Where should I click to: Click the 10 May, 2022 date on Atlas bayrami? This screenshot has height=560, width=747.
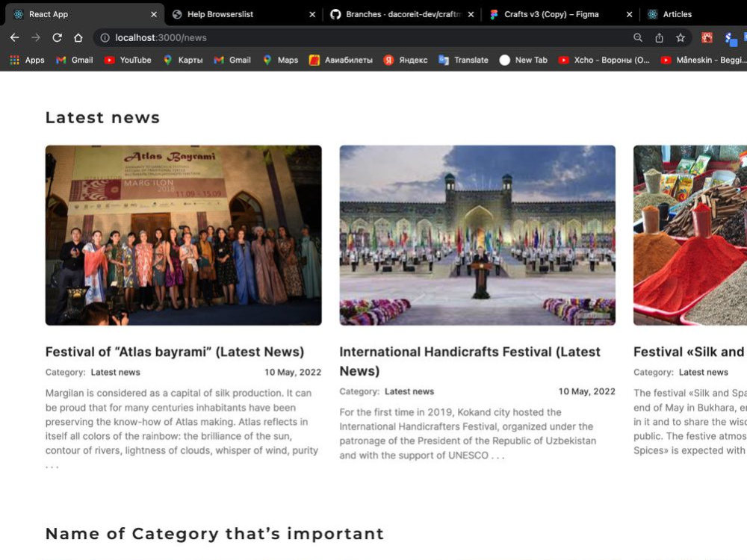(293, 373)
